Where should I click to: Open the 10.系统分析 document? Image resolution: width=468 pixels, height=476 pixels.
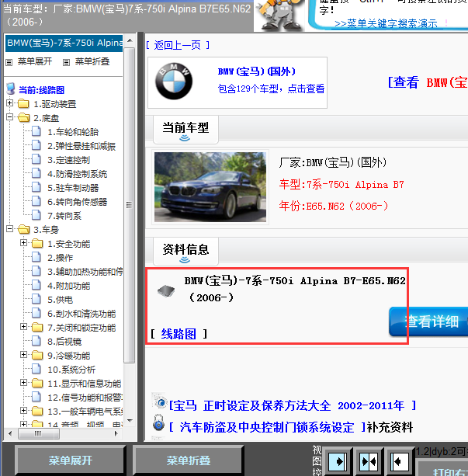click(x=71, y=370)
